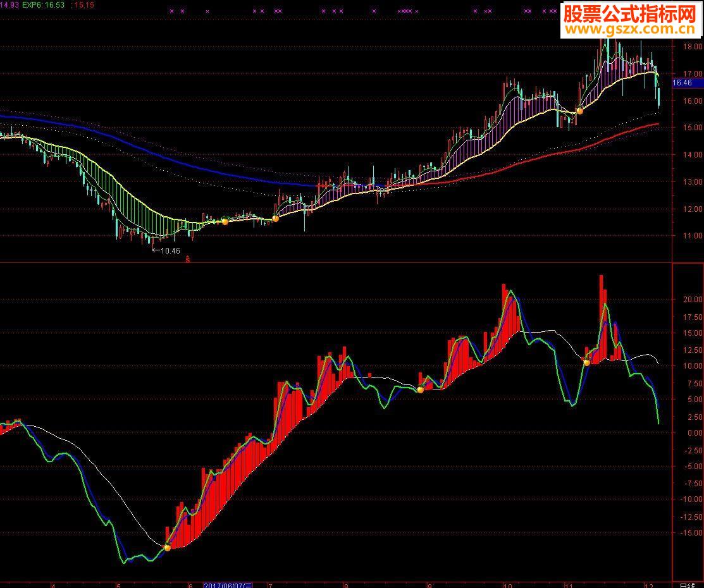Click month 4 on the time axis
The image size is (704, 588).
point(53,585)
